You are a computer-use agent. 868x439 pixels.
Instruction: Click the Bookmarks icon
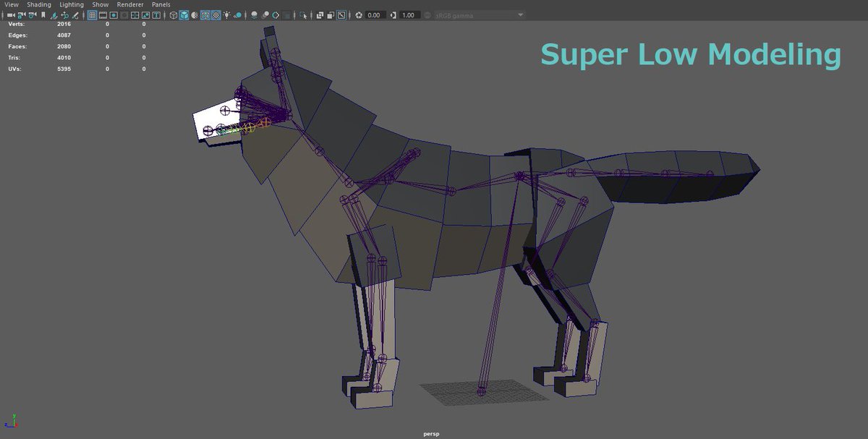click(43, 15)
